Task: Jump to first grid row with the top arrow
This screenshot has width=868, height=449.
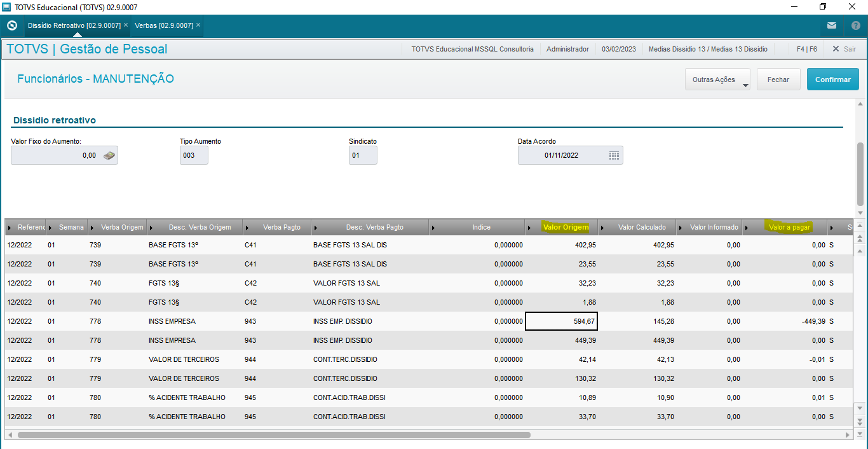Action: 860,226
